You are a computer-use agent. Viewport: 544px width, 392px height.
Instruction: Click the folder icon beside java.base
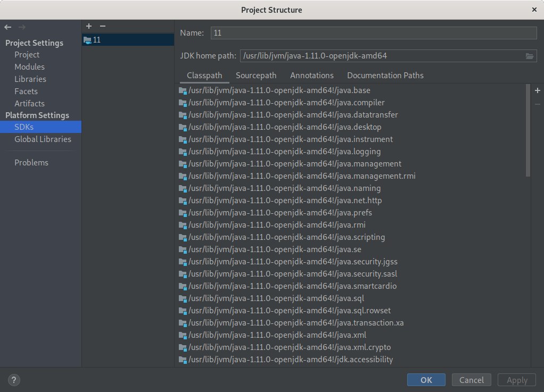coord(183,91)
